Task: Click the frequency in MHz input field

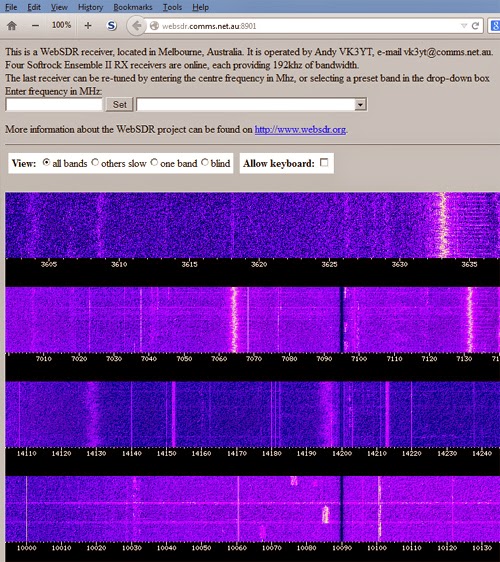Action: [x=54, y=104]
